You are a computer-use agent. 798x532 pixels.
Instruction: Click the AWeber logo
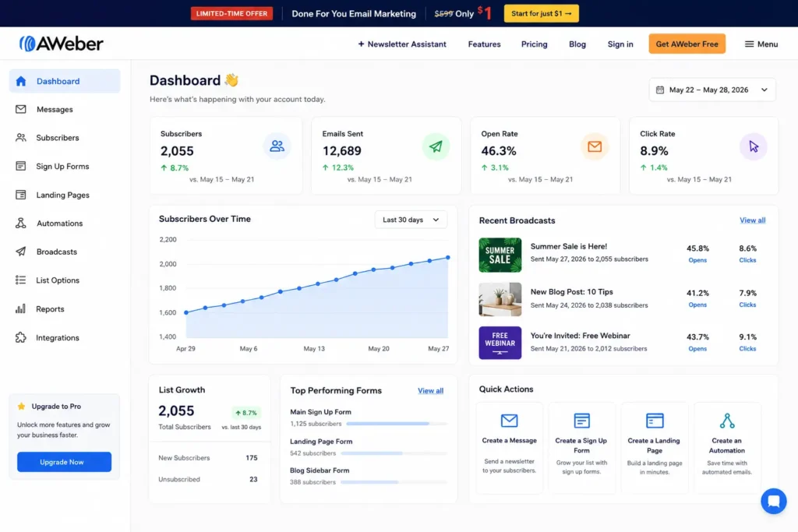[61, 44]
